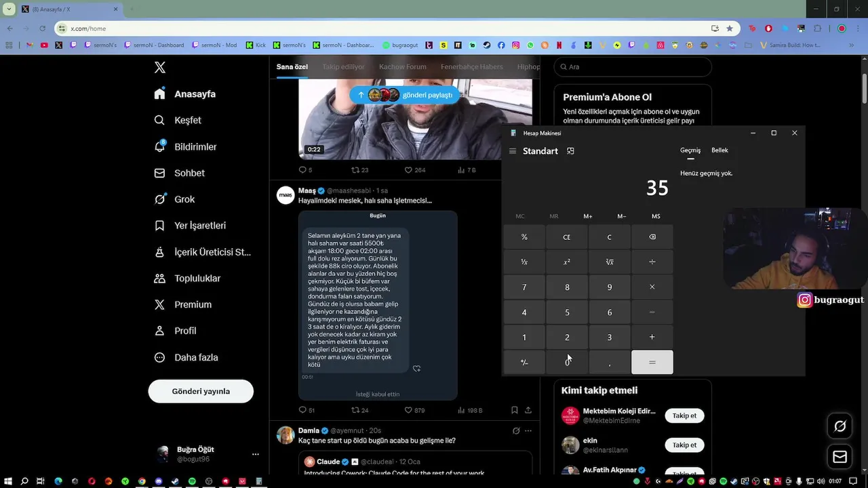Repost the video post with 23 reposts

coord(359,169)
